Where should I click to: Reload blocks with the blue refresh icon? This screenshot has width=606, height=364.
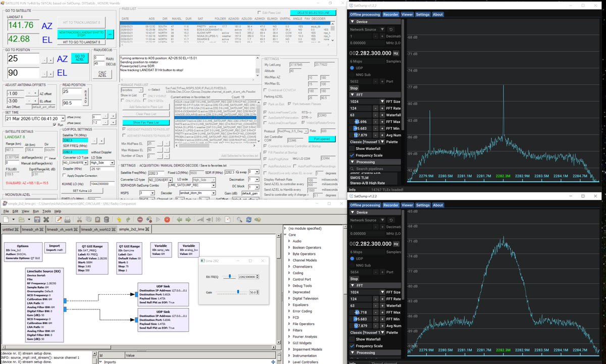(248, 220)
